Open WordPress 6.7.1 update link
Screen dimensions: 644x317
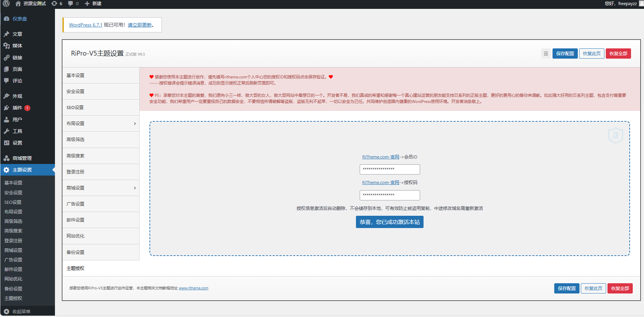[x=86, y=25]
